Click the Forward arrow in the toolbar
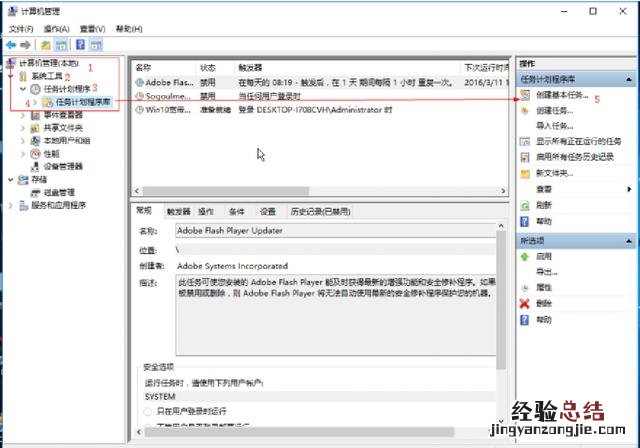This screenshot has width=640, height=448. [x=24, y=45]
